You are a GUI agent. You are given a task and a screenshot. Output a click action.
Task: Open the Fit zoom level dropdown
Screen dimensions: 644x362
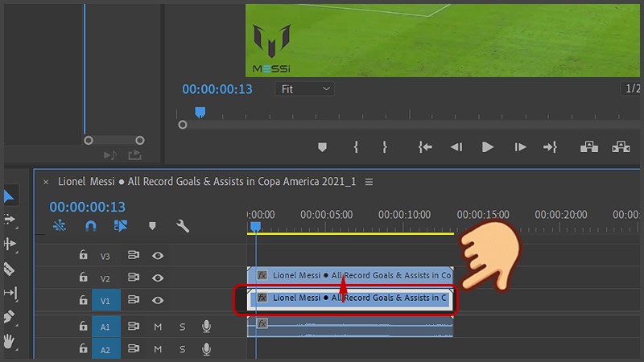pyautogui.click(x=305, y=89)
